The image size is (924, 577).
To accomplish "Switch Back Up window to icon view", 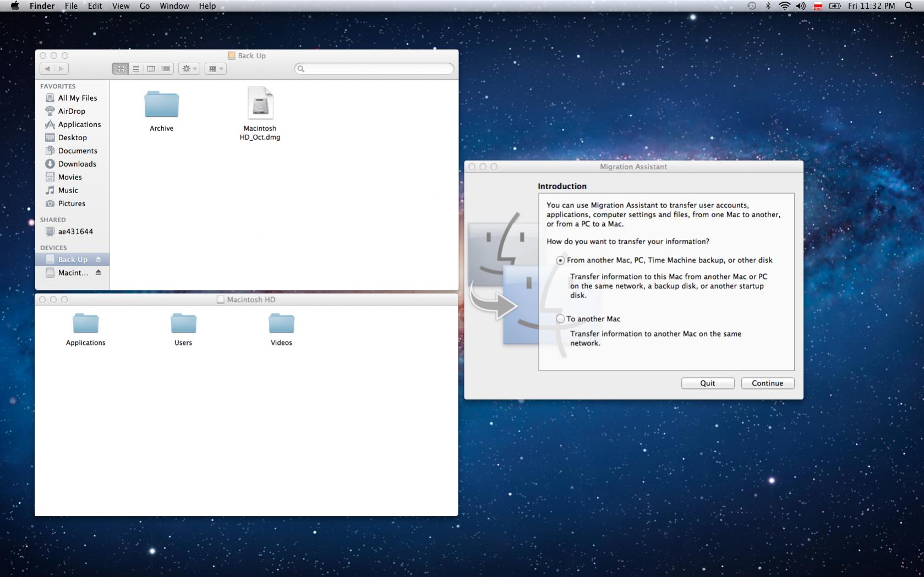I will click(x=120, y=69).
